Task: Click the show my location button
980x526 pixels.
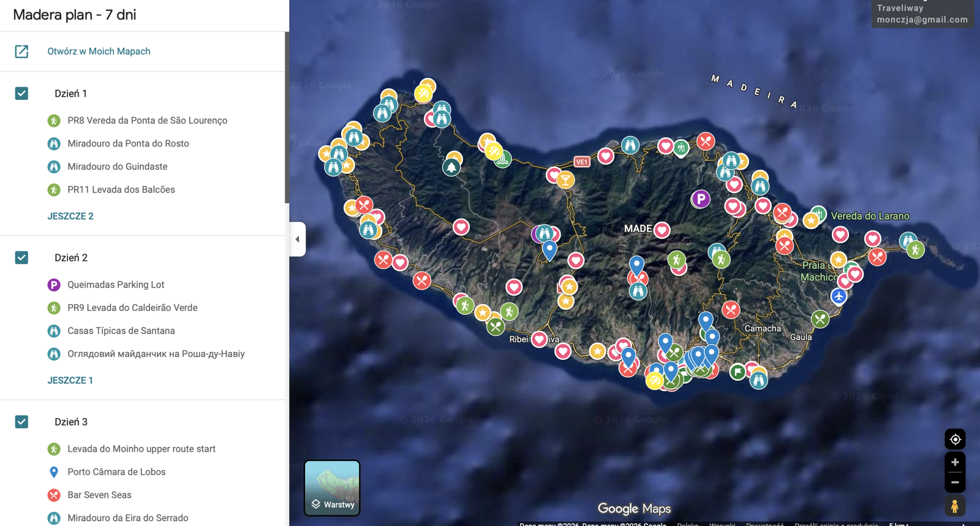Action: coord(954,439)
